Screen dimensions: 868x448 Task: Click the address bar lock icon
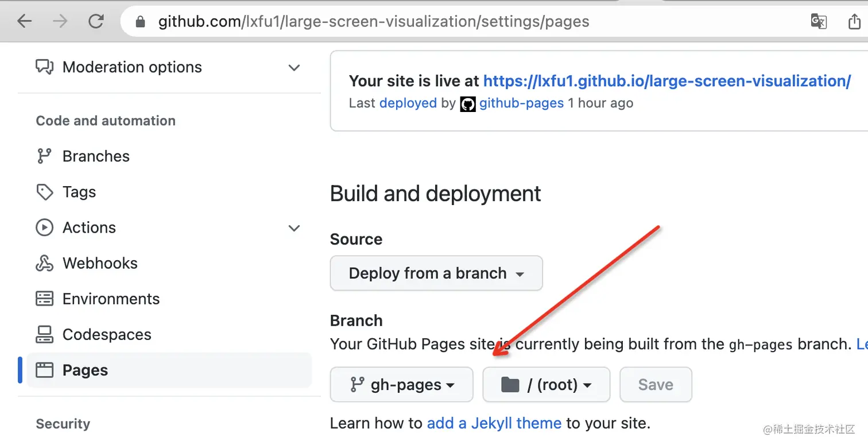(139, 22)
